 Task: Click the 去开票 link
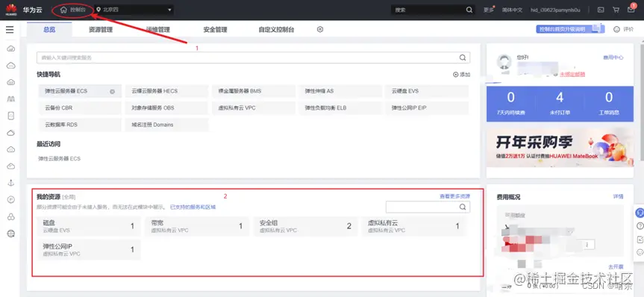coord(615,266)
